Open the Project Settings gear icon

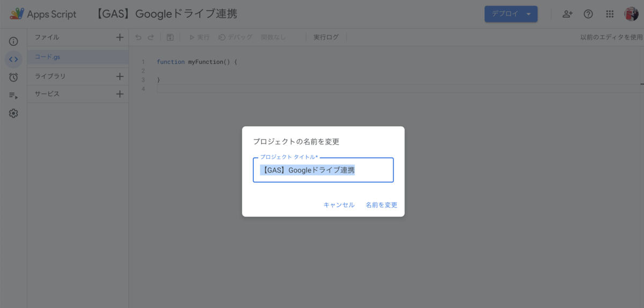[x=13, y=113]
